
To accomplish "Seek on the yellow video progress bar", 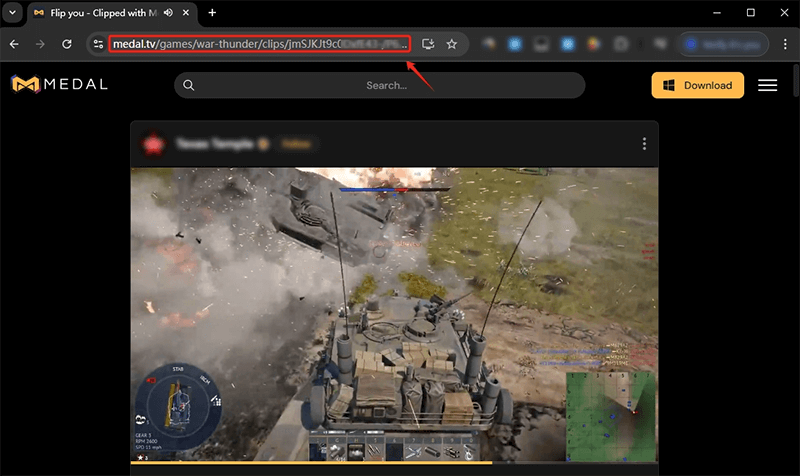I will pyautogui.click(x=394, y=462).
